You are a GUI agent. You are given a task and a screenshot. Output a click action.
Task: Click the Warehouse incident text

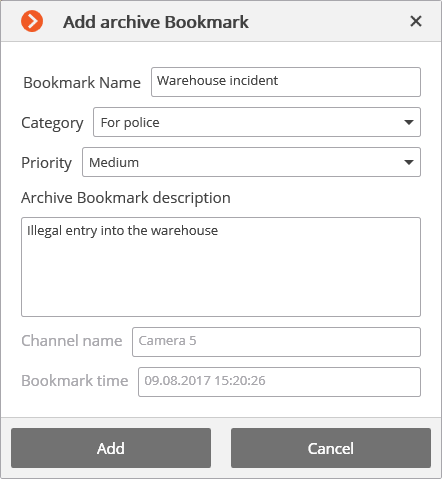pos(217,81)
